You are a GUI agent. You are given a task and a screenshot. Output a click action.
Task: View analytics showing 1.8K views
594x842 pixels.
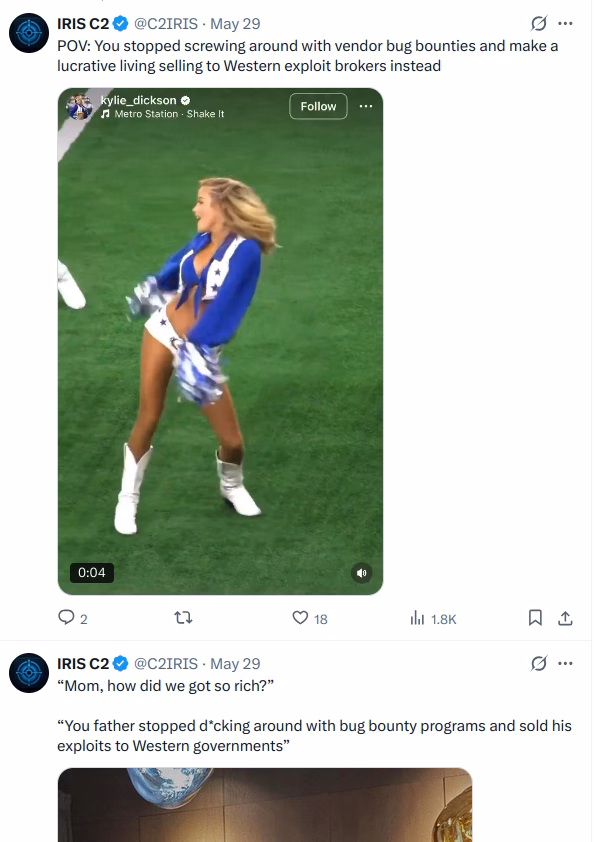coord(433,619)
